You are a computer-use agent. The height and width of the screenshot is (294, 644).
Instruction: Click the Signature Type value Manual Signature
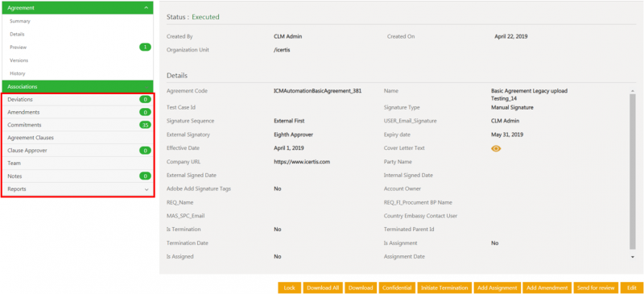click(512, 107)
